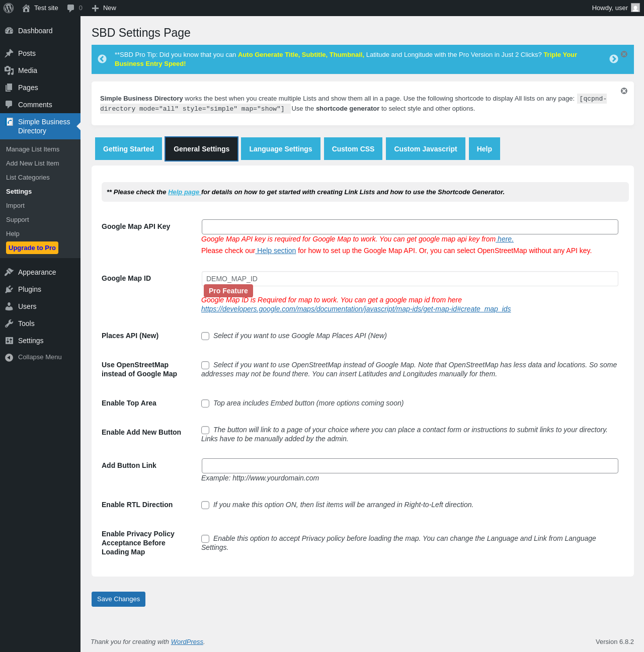Click the Settings sliders icon in sidebar
Image resolution: width=644 pixels, height=652 pixels.
pyautogui.click(x=9, y=341)
